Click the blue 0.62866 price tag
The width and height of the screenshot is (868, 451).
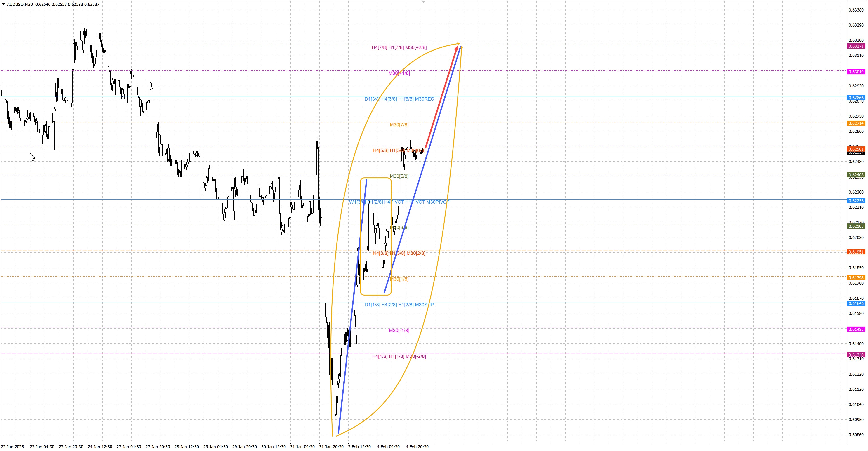click(856, 98)
